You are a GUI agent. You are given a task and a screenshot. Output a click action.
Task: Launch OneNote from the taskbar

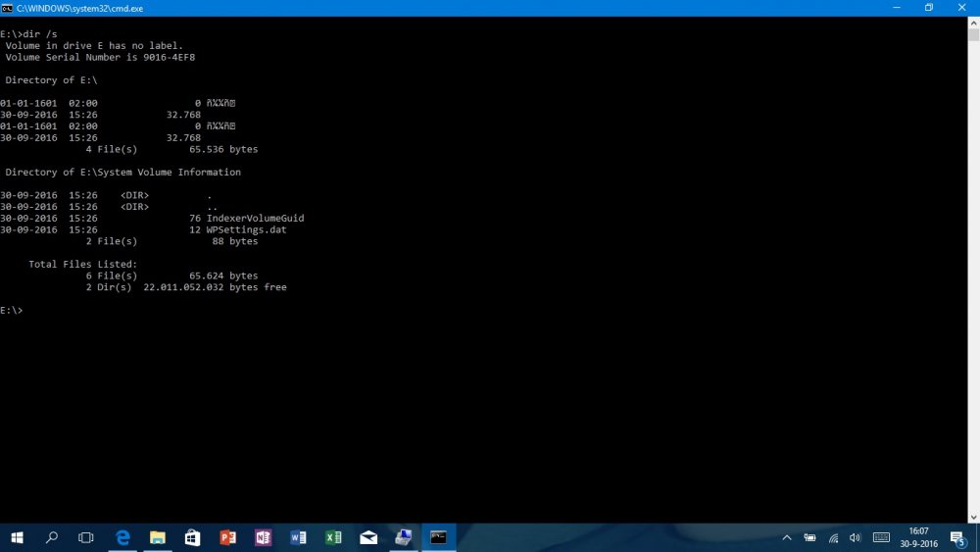coord(263,537)
